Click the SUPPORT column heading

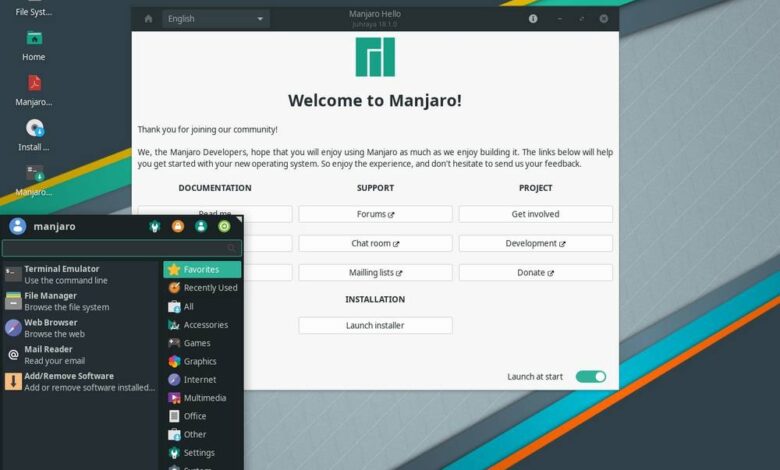(x=375, y=188)
